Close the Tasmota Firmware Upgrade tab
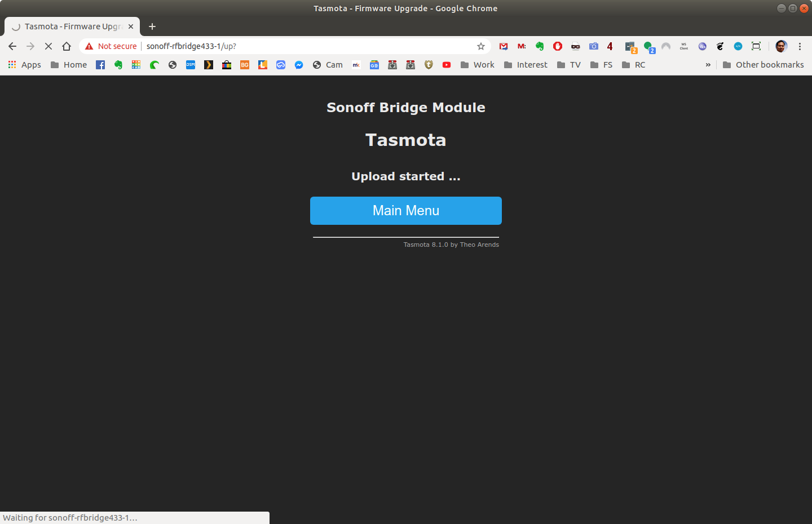This screenshot has height=524, width=812. [131, 26]
